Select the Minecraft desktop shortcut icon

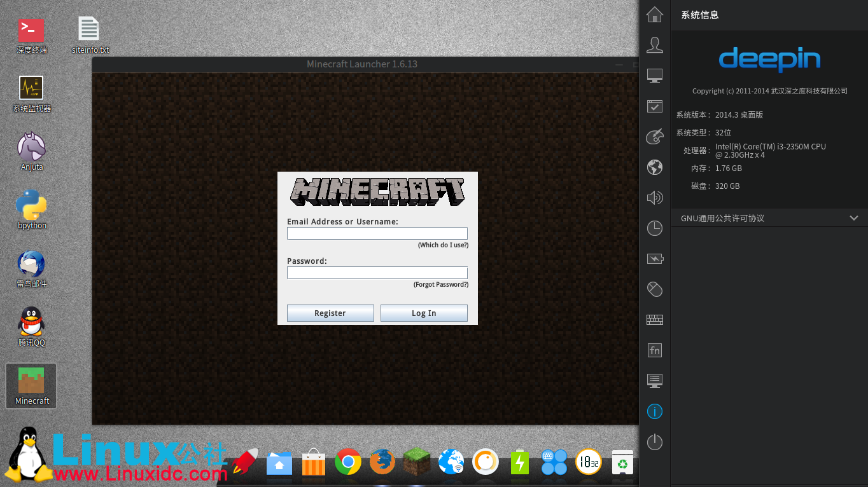click(x=32, y=386)
